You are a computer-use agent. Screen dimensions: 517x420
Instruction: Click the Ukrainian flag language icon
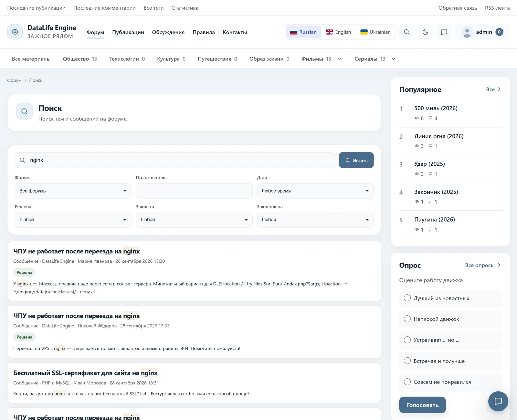click(x=364, y=32)
